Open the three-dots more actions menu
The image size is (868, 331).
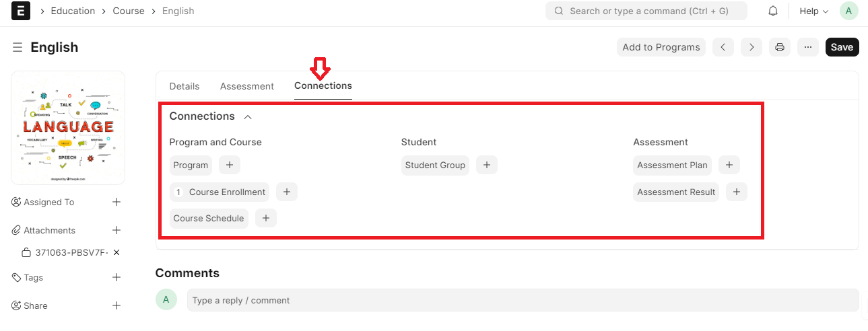coord(808,47)
